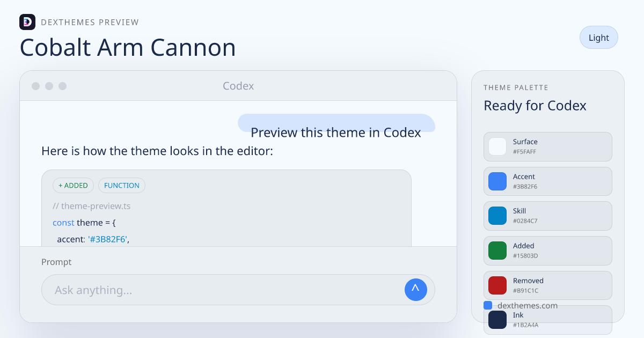The width and height of the screenshot is (644, 338).
Task: Focus the Ask anything input field
Action: pos(238,290)
